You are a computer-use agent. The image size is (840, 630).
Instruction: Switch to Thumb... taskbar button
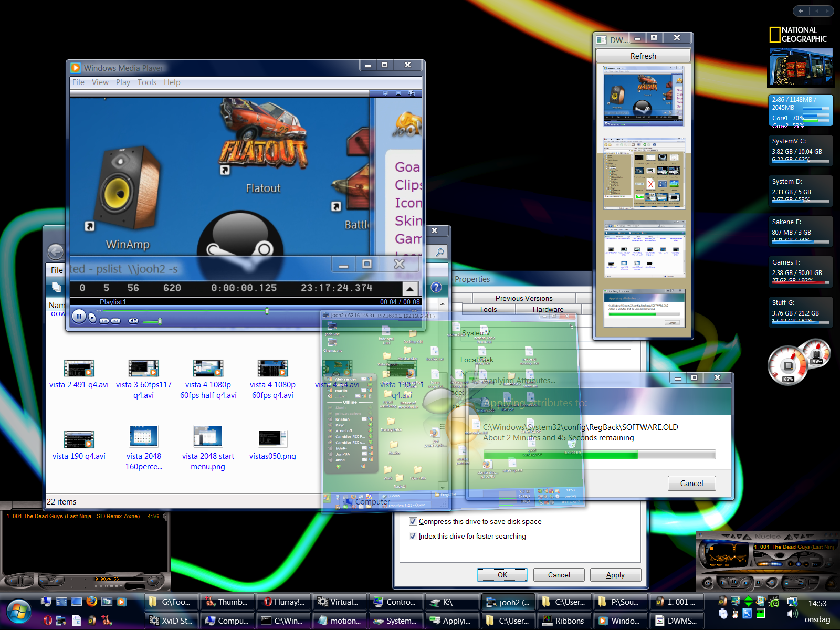227,602
